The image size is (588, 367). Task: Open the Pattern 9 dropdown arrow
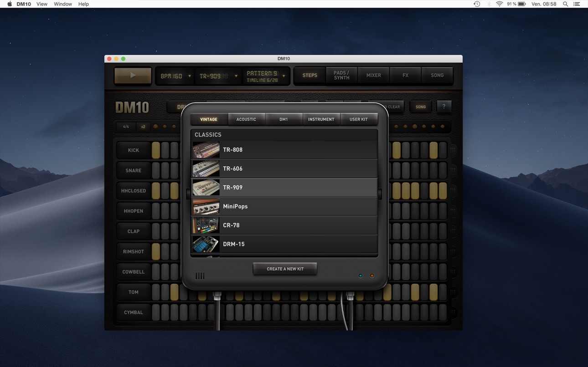(x=284, y=76)
